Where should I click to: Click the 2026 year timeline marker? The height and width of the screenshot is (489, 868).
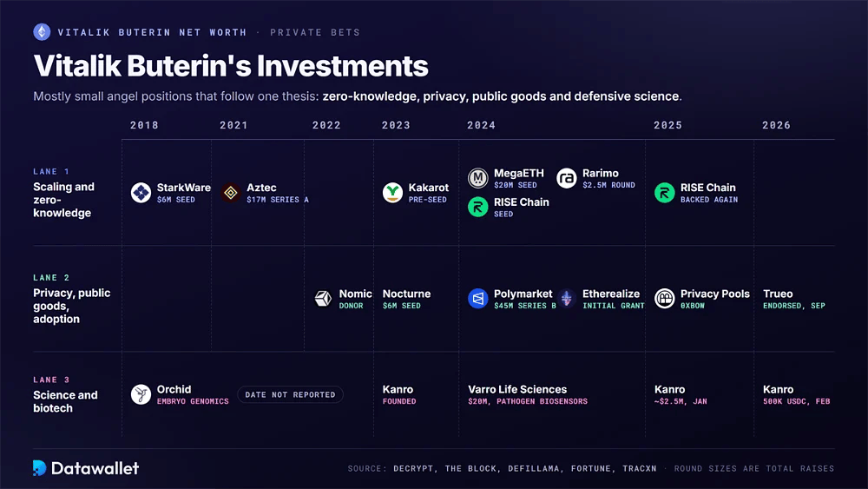(776, 125)
